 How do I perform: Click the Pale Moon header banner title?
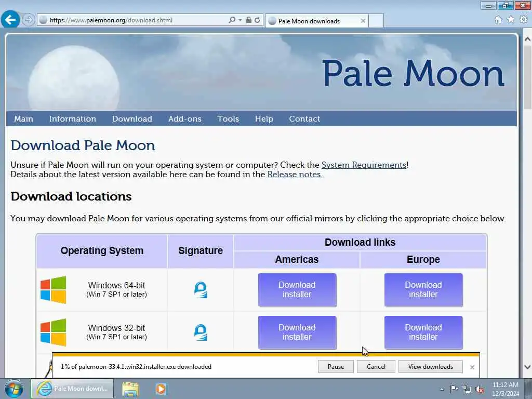click(413, 73)
